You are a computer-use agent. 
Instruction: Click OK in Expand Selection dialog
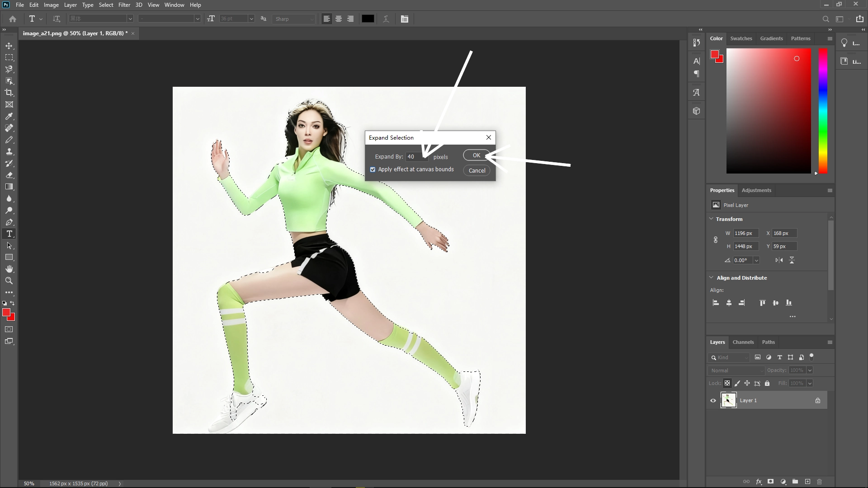[476, 155]
